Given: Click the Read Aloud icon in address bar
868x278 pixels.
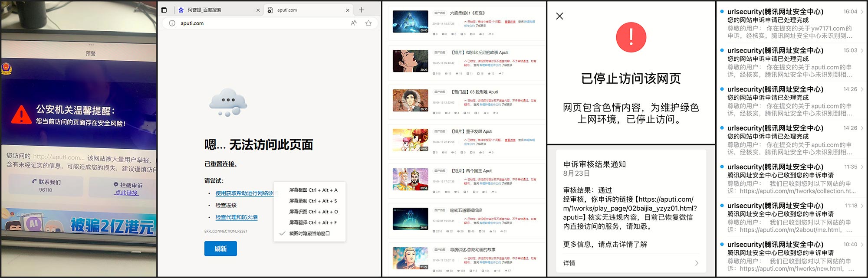Looking at the screenshot, I should click(x=354, y=23).
